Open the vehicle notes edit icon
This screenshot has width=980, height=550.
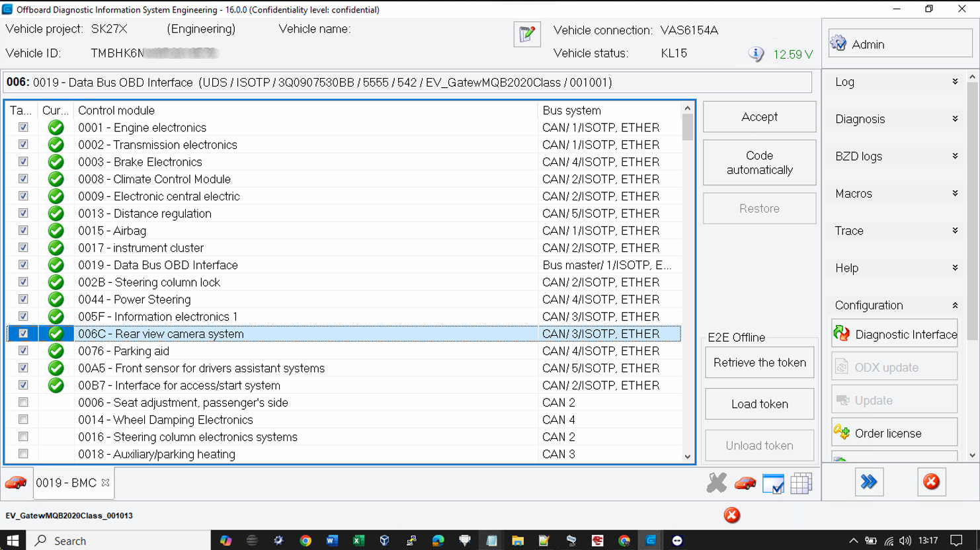point(527,34)
